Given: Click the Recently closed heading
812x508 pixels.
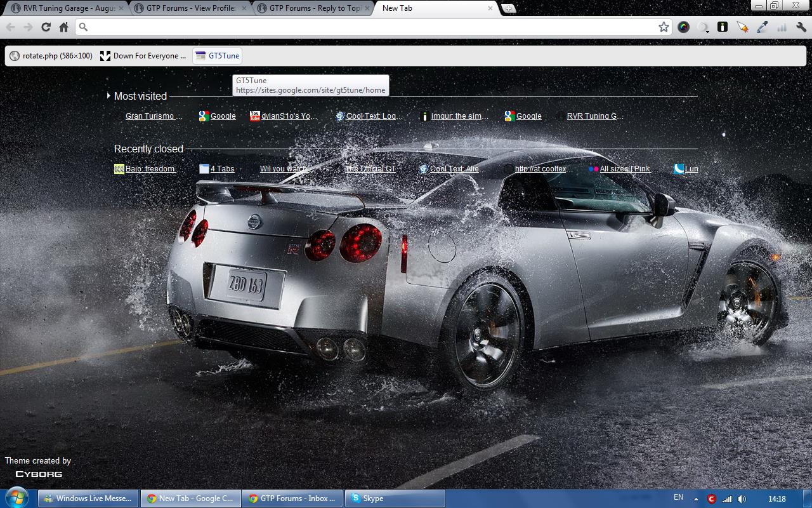Looking at the screenshot, I should click(x=148, y=149).
